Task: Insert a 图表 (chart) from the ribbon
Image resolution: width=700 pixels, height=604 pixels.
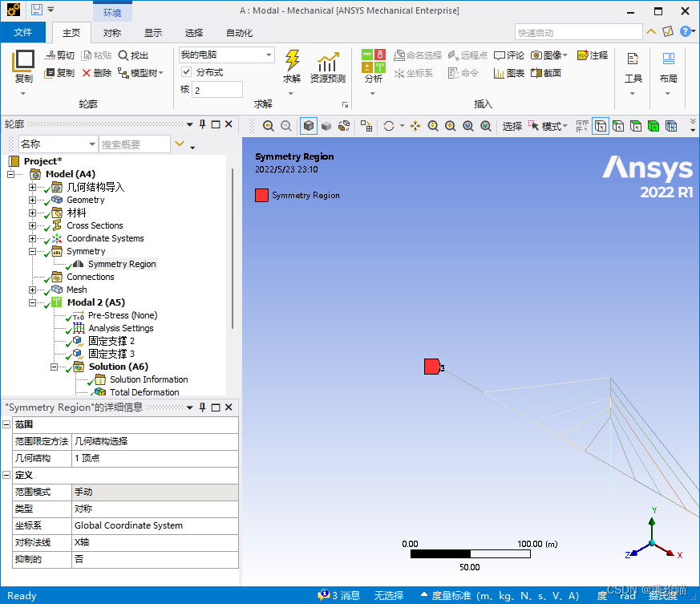Action: (x=509, y=73)
